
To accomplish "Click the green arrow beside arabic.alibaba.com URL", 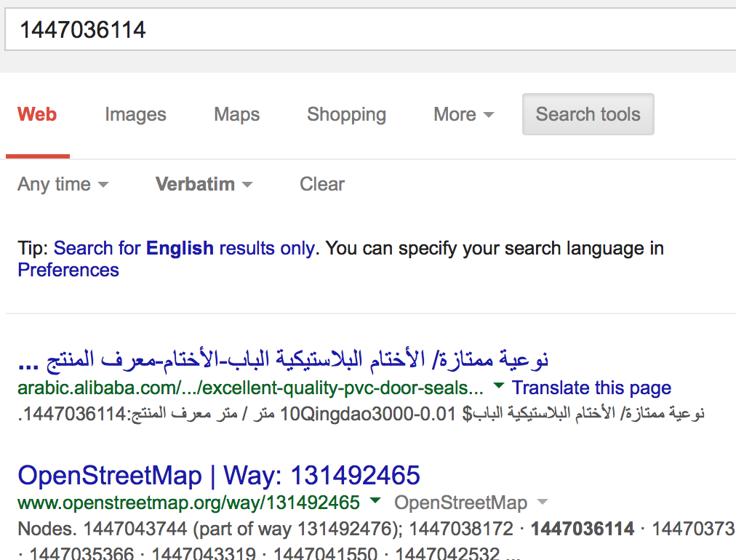I will click(x=498, y=385).
